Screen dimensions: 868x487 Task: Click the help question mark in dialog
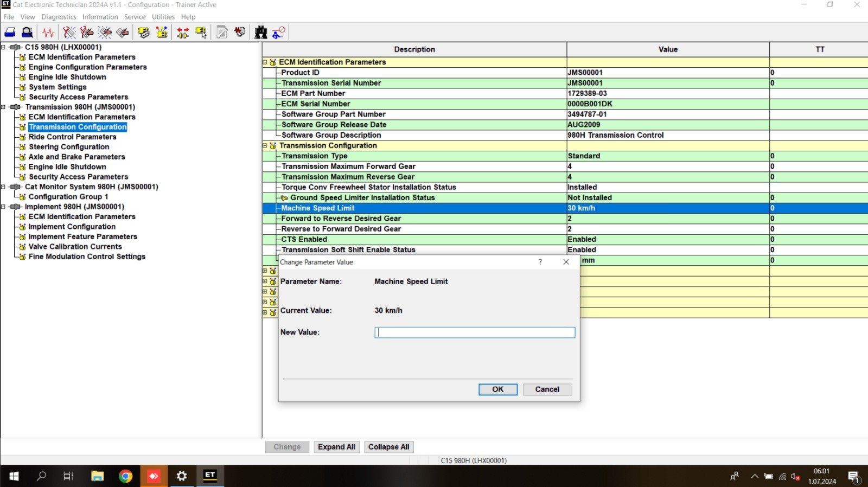(540, 262)
